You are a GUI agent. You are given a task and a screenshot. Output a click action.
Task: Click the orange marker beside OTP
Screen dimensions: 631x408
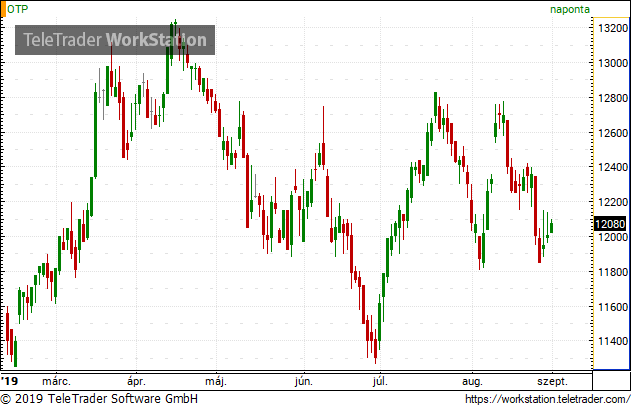click(3, 9)
